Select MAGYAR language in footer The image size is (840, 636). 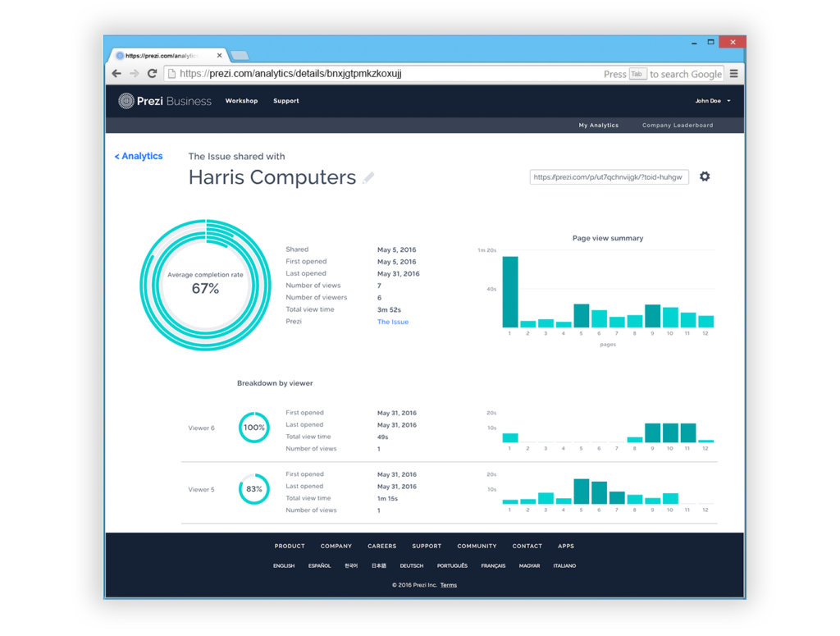point(529,565)
